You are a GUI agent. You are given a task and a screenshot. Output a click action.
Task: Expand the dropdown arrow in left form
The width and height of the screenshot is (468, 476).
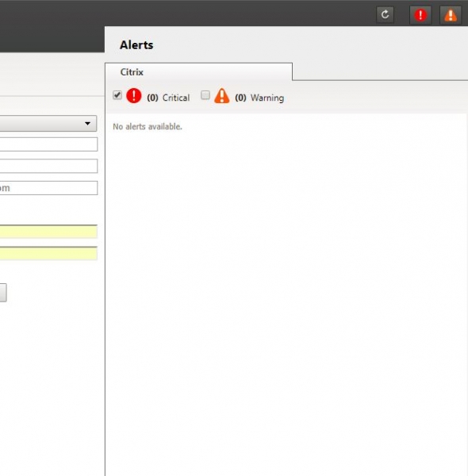click(x=88, y=123)
